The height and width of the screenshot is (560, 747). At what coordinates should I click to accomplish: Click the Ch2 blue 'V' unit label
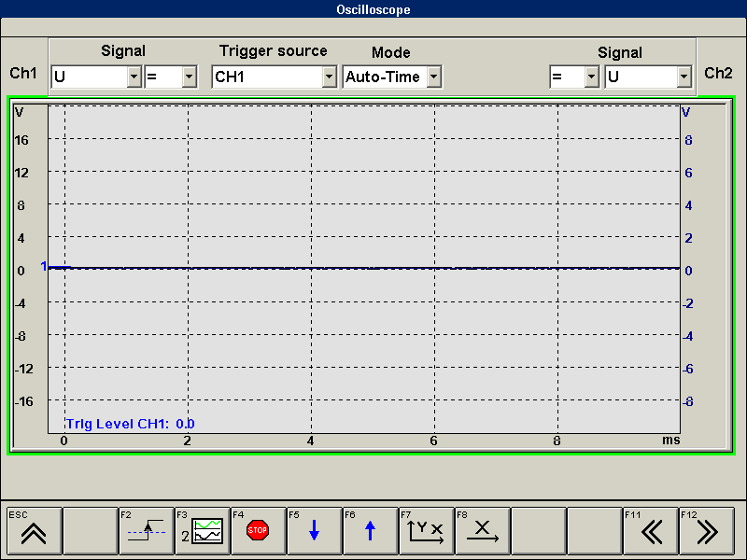685,112
